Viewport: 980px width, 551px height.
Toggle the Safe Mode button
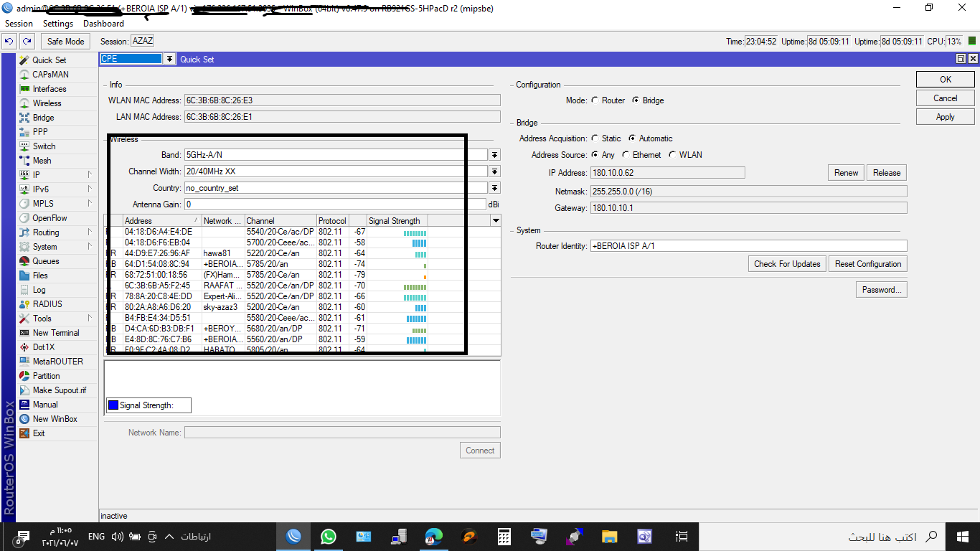pos(66,42)
